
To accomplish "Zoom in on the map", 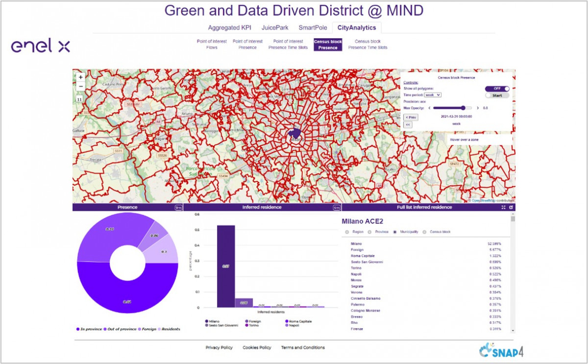I will pos(81,77).
